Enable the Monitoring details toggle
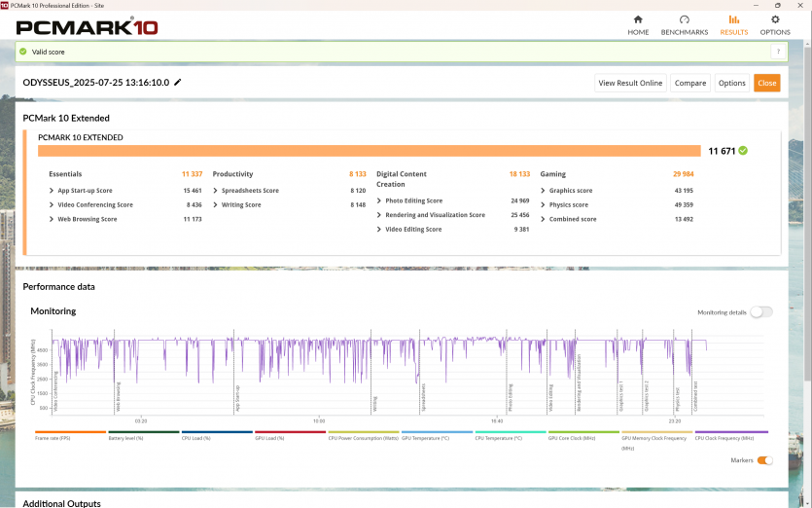This screenshot has width=812, height=508. click(760, 312)
